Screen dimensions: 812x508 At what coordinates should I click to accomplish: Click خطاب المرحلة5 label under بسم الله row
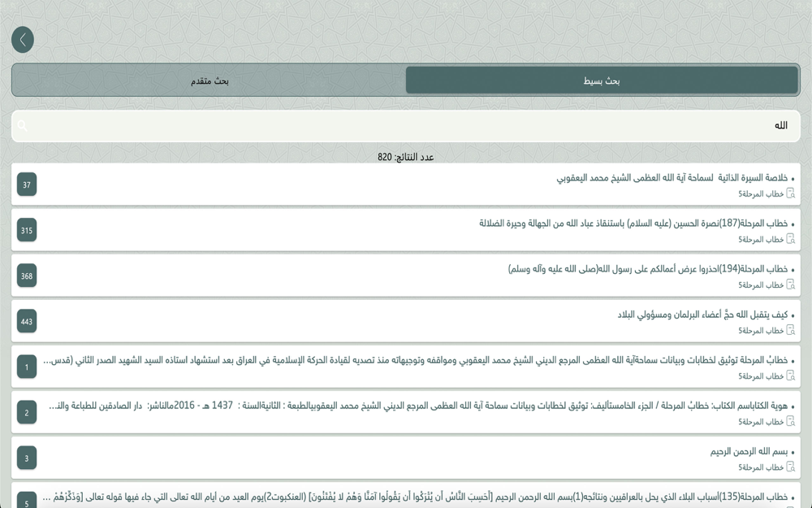coord(761,467)
